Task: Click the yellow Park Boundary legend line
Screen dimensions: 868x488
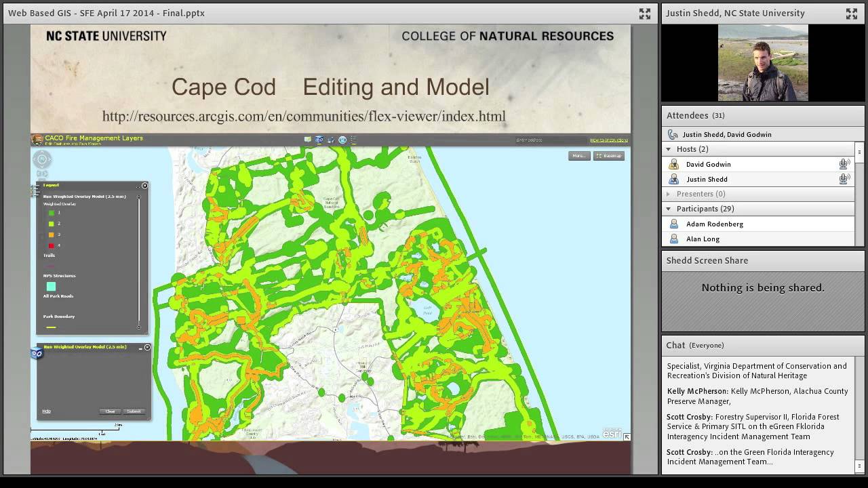Action: coord(51,327)
